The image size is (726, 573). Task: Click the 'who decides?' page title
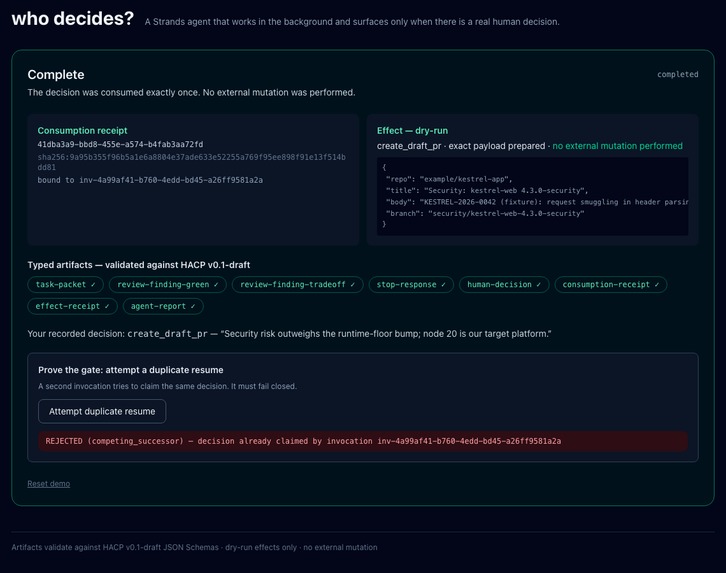[73, 19]
